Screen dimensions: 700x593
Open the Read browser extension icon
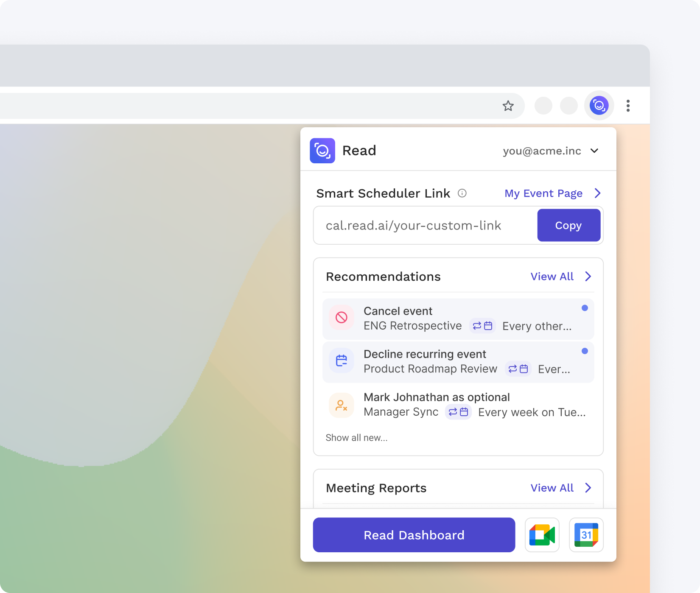pyautogui.click(x=599, y=106)
